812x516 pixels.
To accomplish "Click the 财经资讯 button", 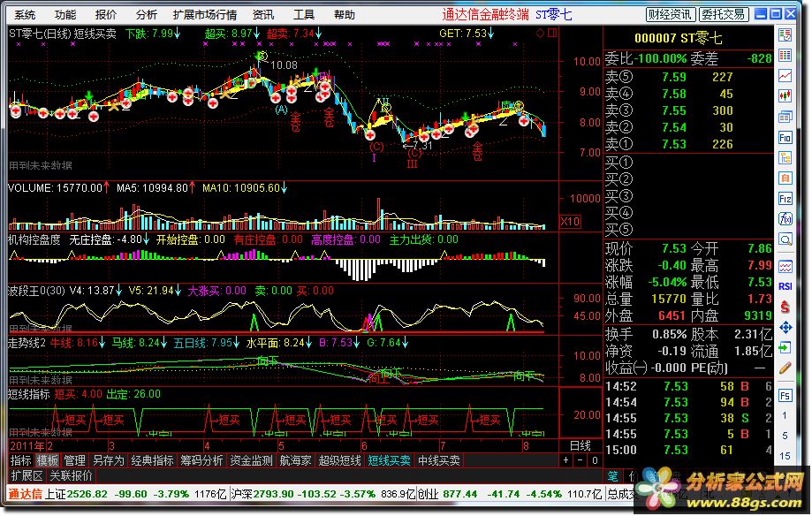I will (670, 14).
